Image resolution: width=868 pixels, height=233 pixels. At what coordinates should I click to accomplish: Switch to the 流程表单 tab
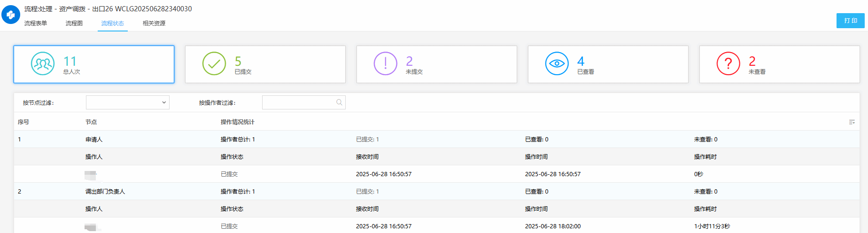36,23
